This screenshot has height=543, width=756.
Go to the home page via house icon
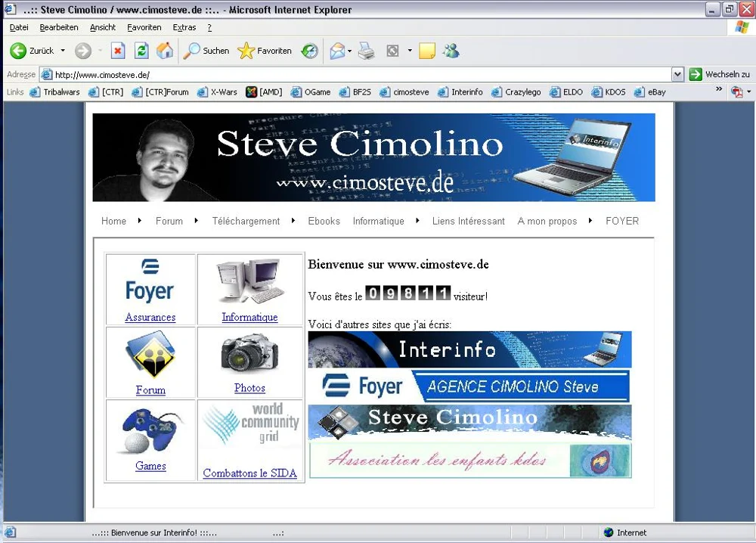165,50
